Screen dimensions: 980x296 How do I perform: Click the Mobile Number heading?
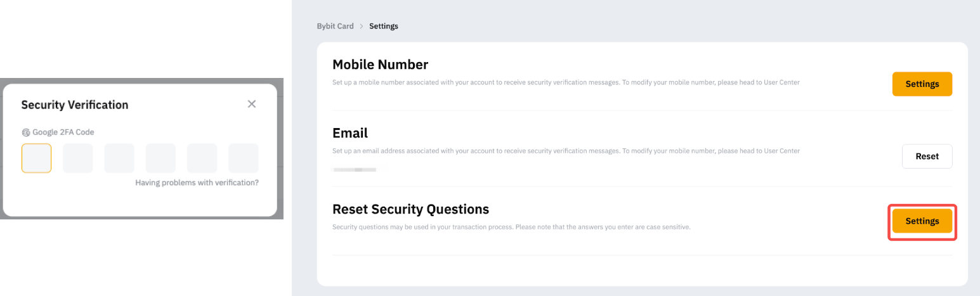pyautogui.click(x=380, y=65)
